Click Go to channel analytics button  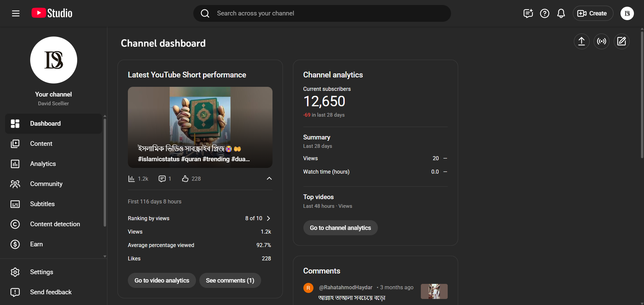[x=340, y=228]
